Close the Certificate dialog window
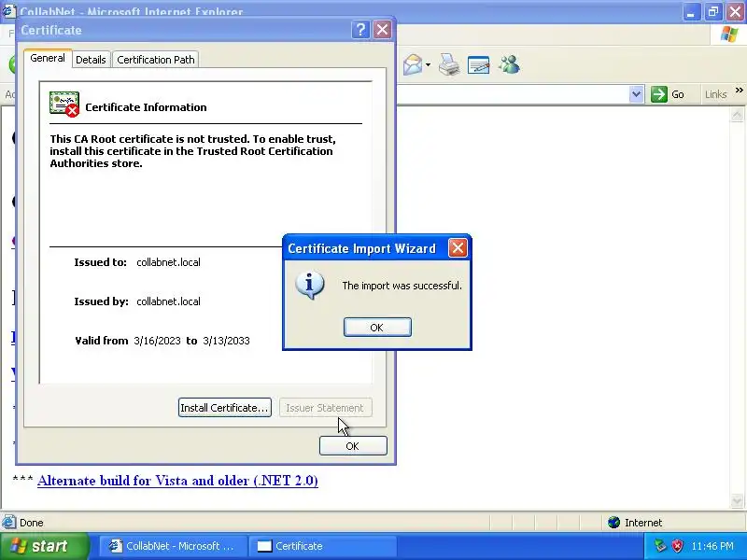Screen dimensions: 747x560 pos(382,30)
